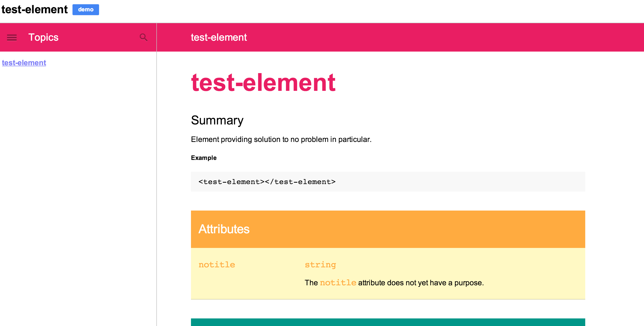
Task: Open the blue demo button
Action: [86, 9]
